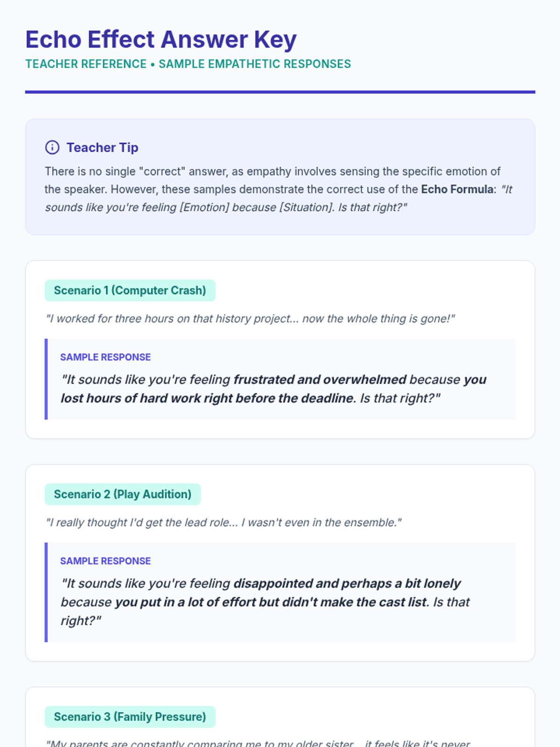This screenshot has width=560, height=747.
Task: Select the Scenario 2 (Play Audition) badge
Action: [123, 494]
